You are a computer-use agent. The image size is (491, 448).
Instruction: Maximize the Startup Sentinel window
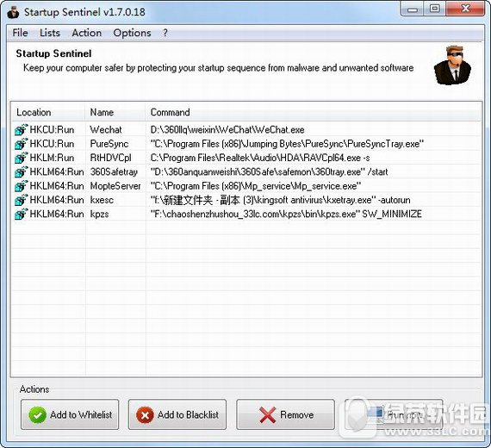(x=435, y=9)
